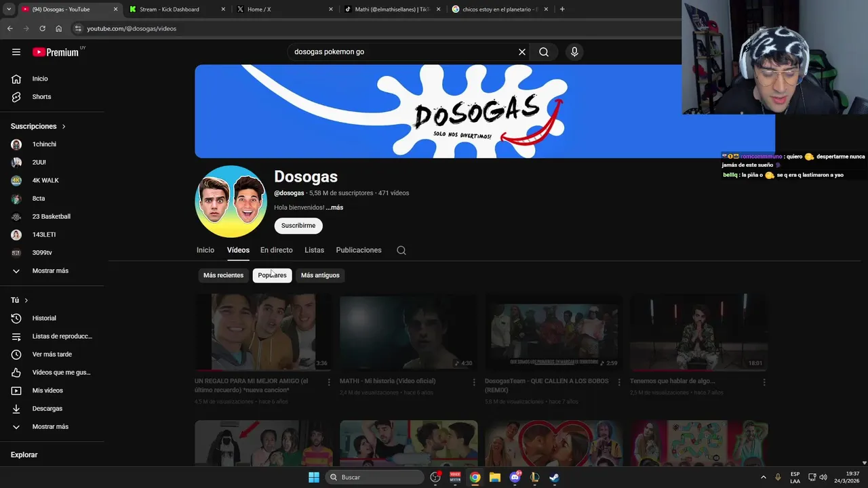Switch to the Publicaciones channel tab

359,250
